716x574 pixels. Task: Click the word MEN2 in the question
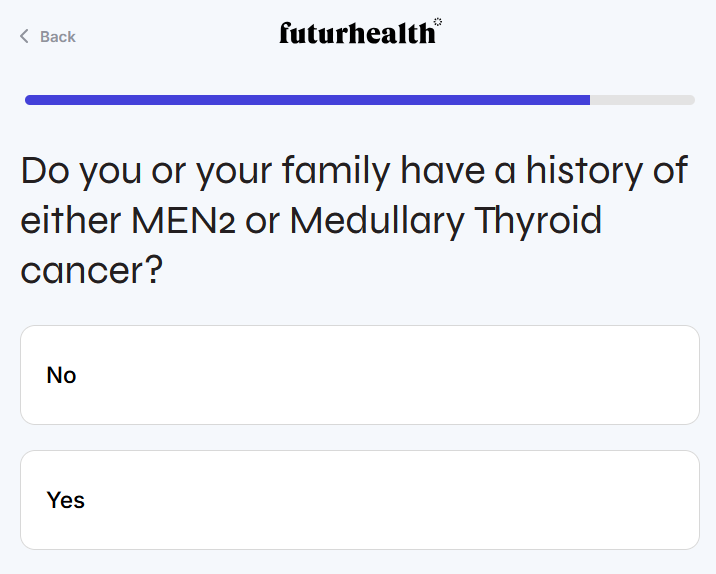pos(183,221)
